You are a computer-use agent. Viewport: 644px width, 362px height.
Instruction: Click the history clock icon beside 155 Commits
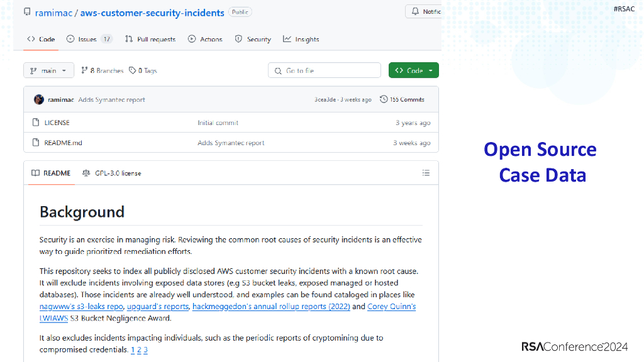[x=384, y=99]
